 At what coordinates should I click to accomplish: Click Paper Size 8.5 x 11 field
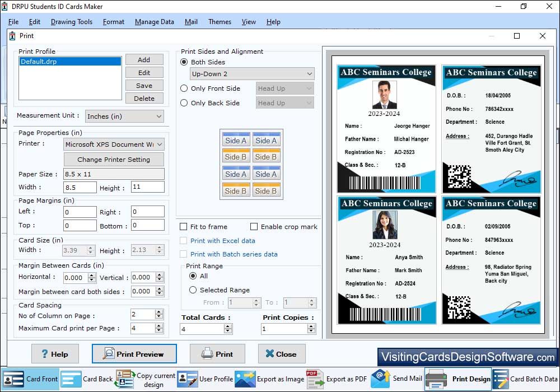point(114,174)
